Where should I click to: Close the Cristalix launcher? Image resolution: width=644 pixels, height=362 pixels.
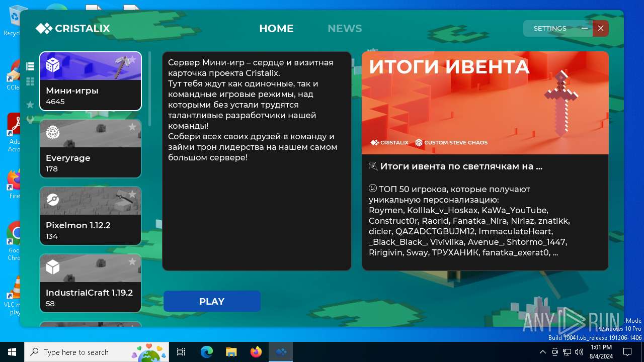coord(601,29)
